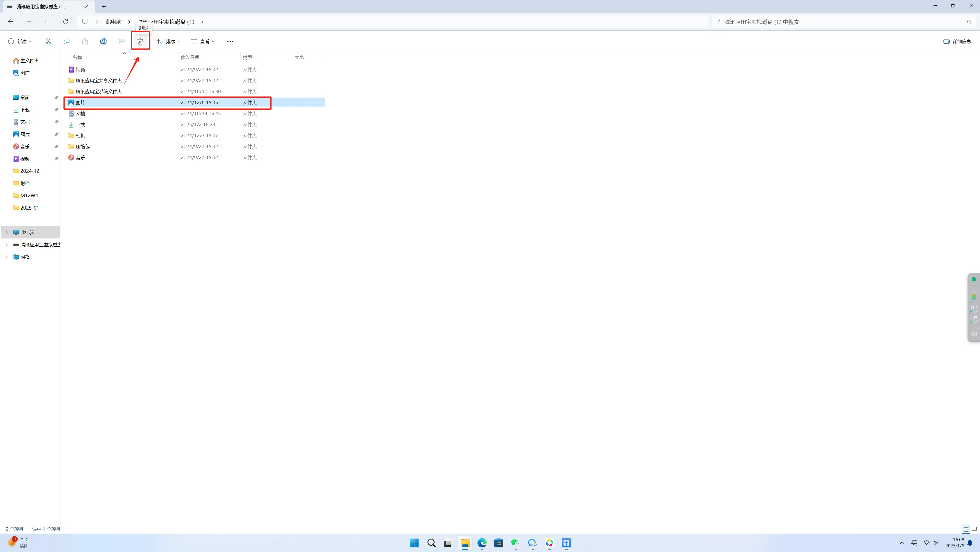Click the Wi-Fi network tray icon
Image resolution: width=980 pixels, height=552 pixels.
point(926,543)
